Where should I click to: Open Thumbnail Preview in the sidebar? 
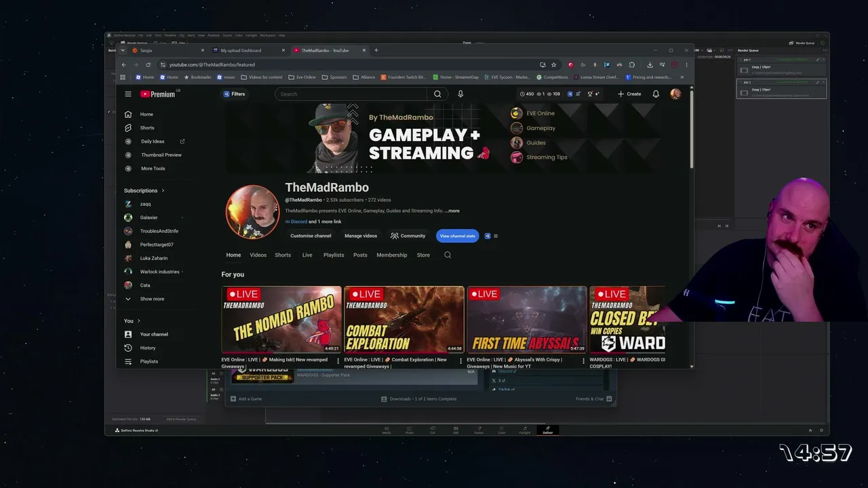[161, 155]
